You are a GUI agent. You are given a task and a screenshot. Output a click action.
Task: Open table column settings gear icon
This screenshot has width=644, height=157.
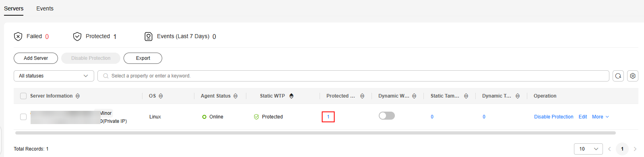[x=633, y=76]
